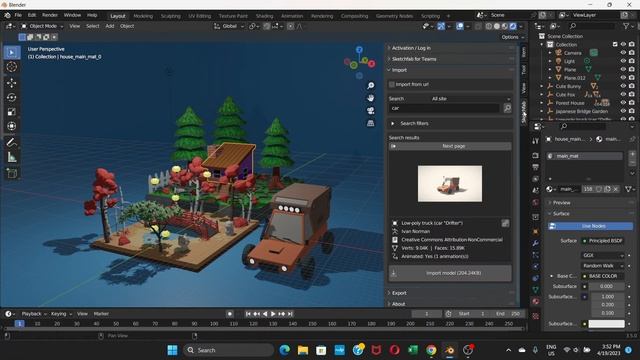The height and width of the screenshot is (360, 640).
Task: Open the Tool properties tab icon
Action: coord(535,140)
